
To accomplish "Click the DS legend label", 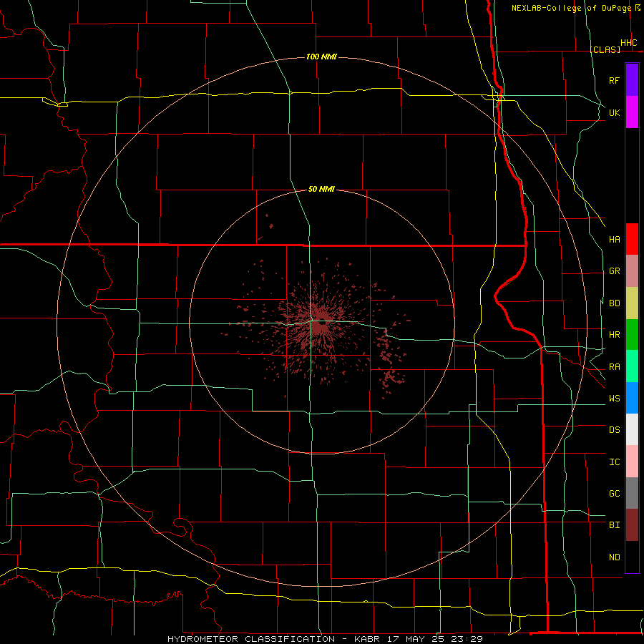I will point(614,430).
